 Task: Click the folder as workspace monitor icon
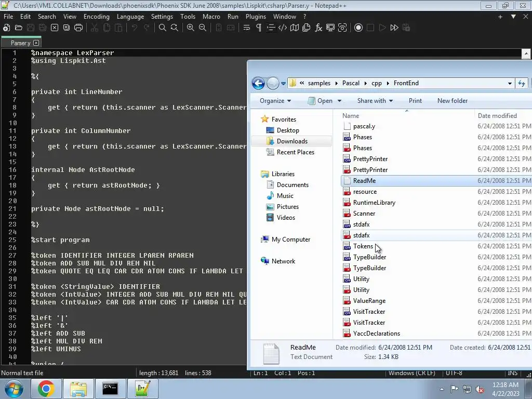(x=330, y=28)
